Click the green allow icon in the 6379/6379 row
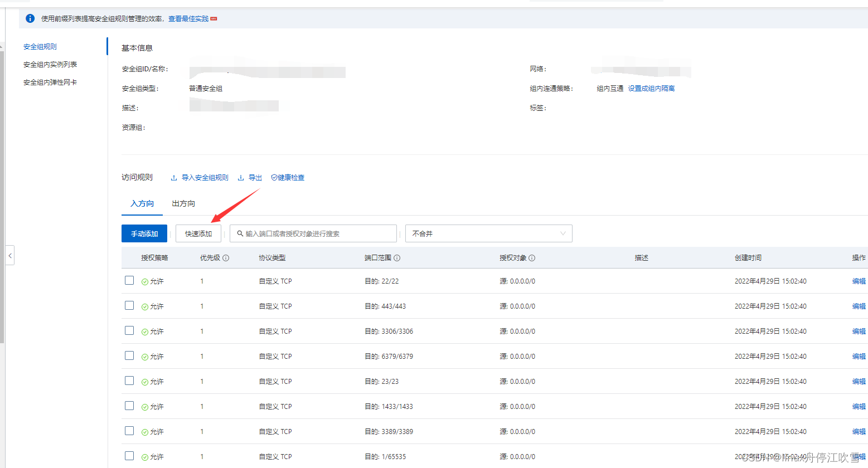868x468 pixels. (x=145, y=357)
